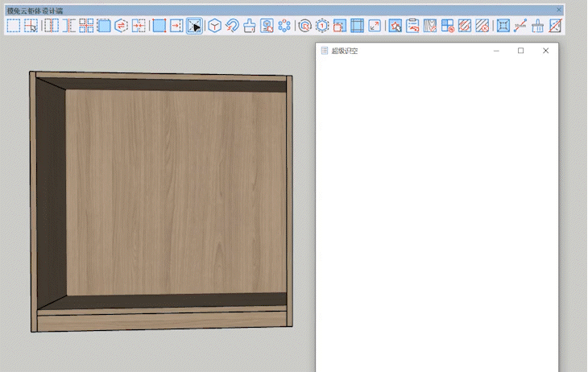Select the dashed hexagon with number 1
Image resolution: width=588 pixels, height=372 pixels.
pos(322,26)
